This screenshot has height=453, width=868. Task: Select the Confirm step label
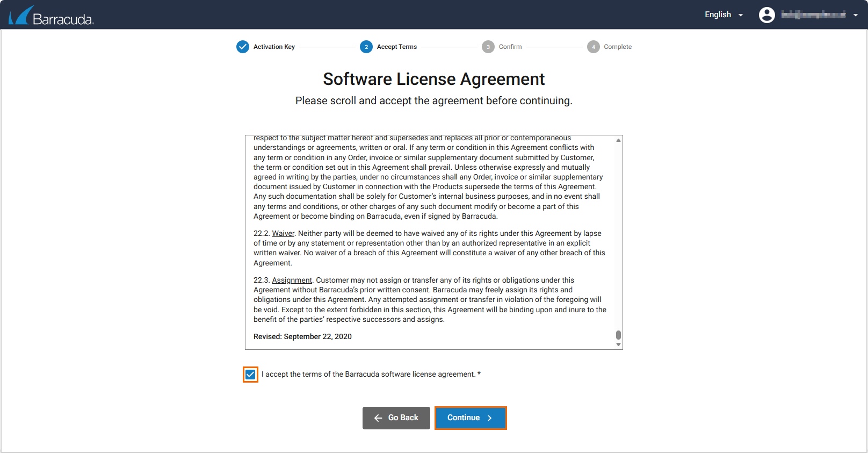tap(510, 47)
